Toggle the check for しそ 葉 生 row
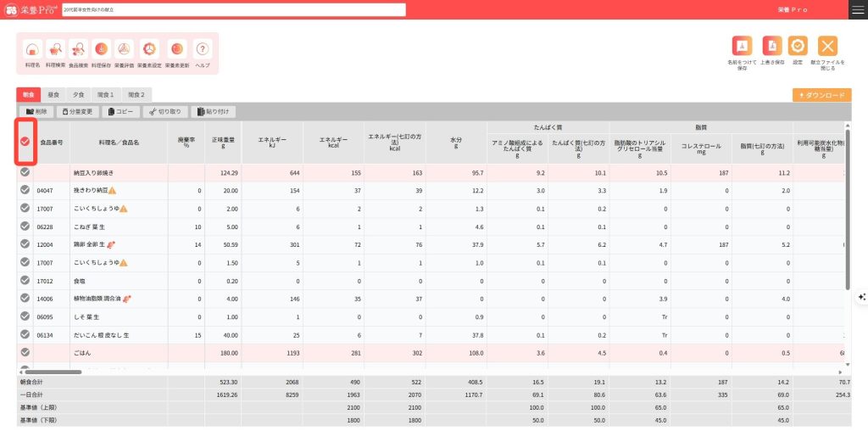This screenshot has height=431, width=868. [25, 316]
